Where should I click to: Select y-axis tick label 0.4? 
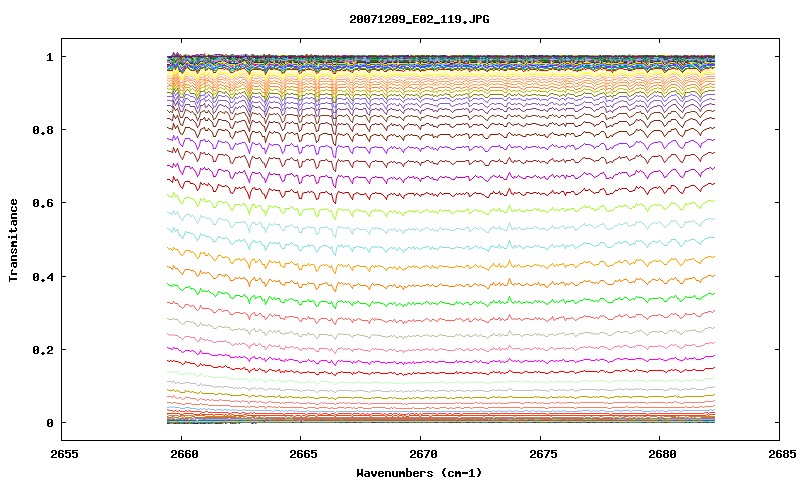[43, 276]
